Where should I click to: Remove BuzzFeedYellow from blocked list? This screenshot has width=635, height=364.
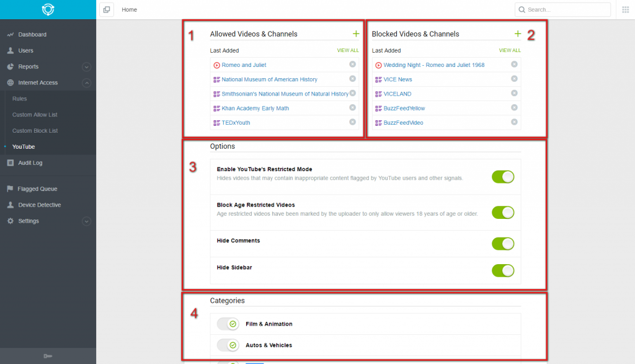(x=514, y=107)
